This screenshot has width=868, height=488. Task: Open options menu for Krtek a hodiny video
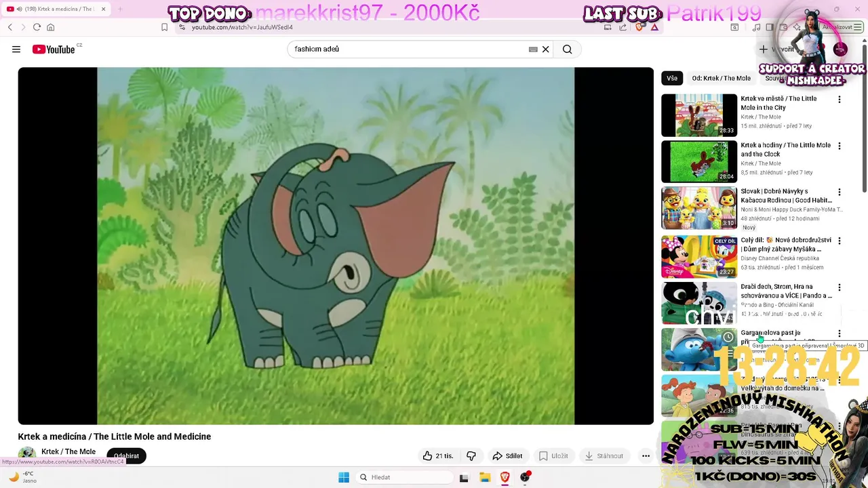coord(840,146)
